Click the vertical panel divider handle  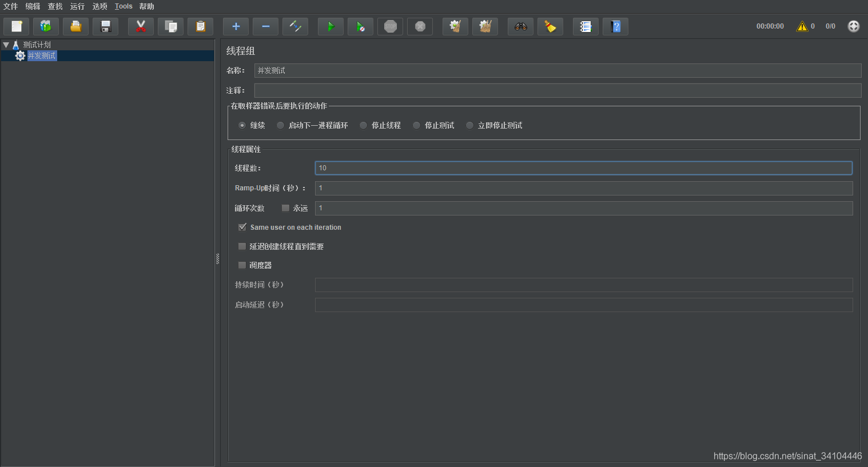click(x=217, y=258)
